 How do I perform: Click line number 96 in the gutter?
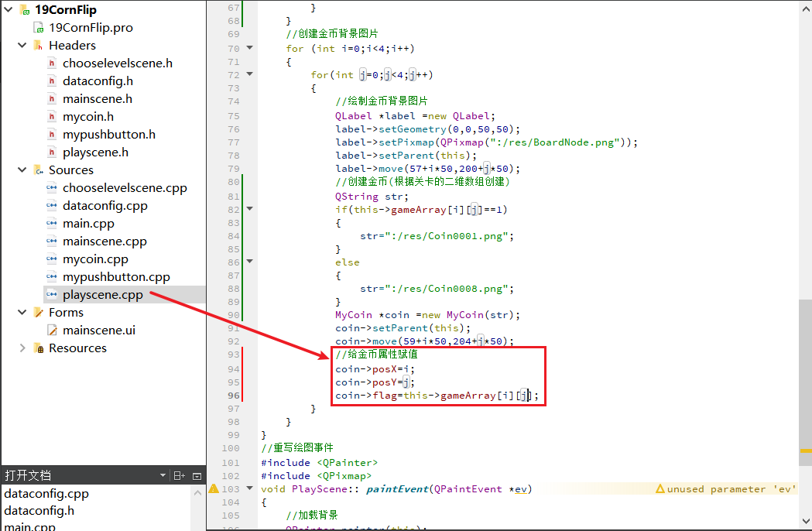234,396
